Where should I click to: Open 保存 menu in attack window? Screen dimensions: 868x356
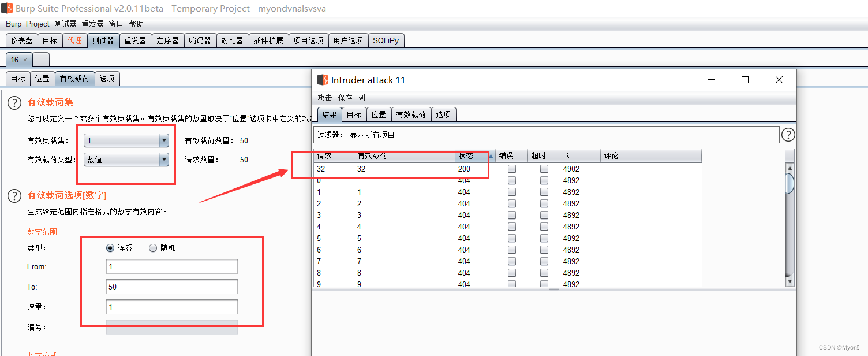345,98
